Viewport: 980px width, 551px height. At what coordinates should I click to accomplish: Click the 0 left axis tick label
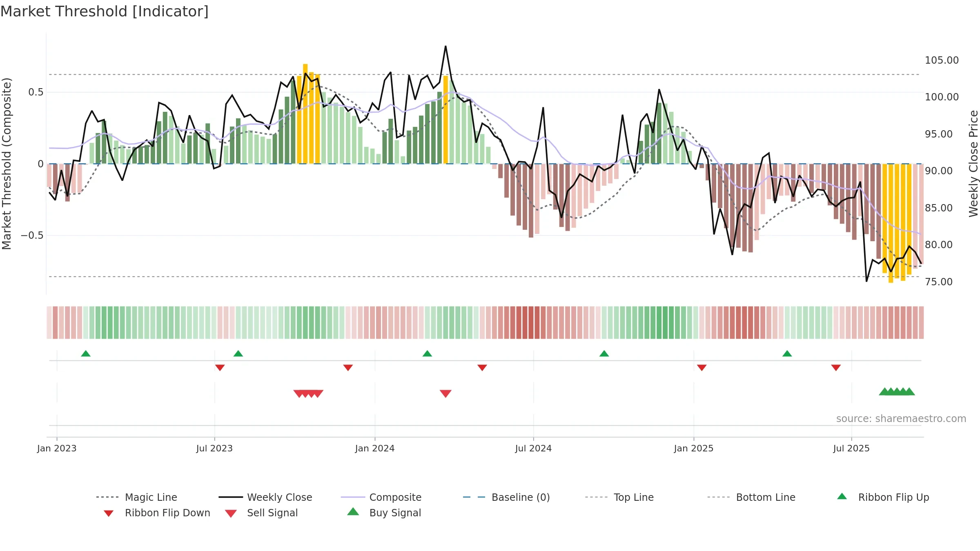click(40, 164)
